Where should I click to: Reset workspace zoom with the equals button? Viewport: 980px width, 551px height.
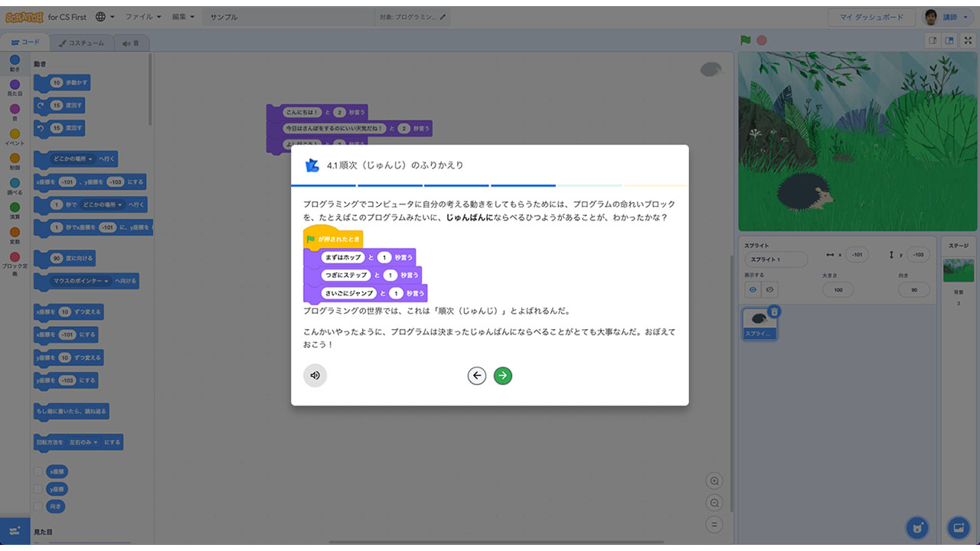pos(714,524)
